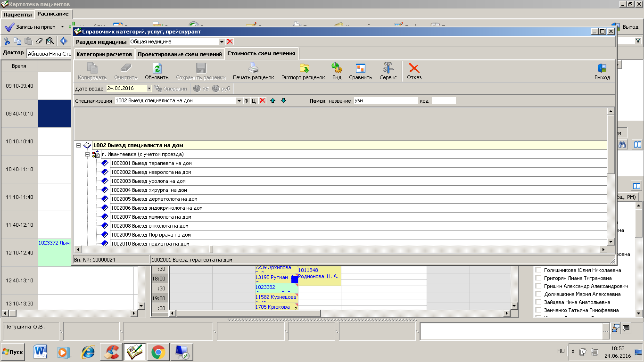Open the Сервис tools icon
This screenshot has height=362, width=644.
pos(388,68)
